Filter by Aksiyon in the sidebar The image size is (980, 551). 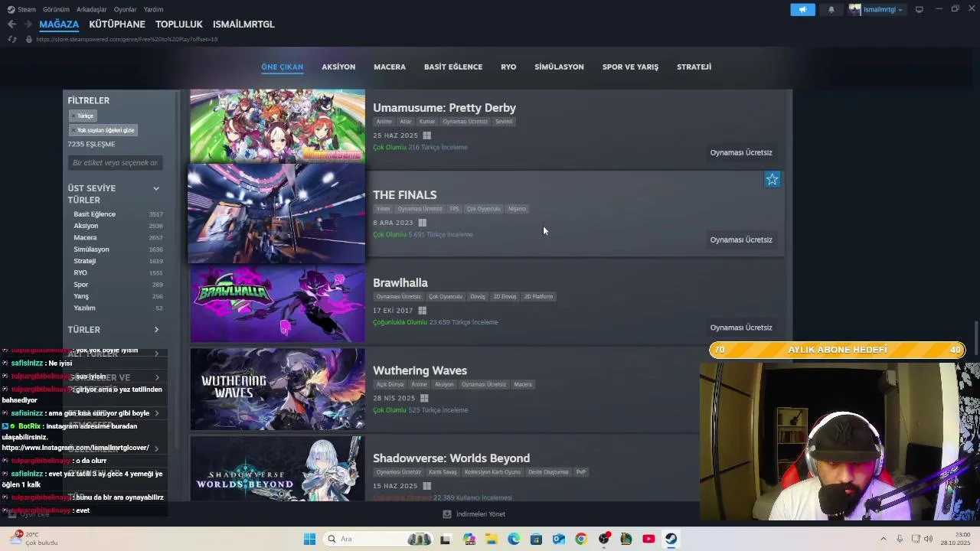86,226
